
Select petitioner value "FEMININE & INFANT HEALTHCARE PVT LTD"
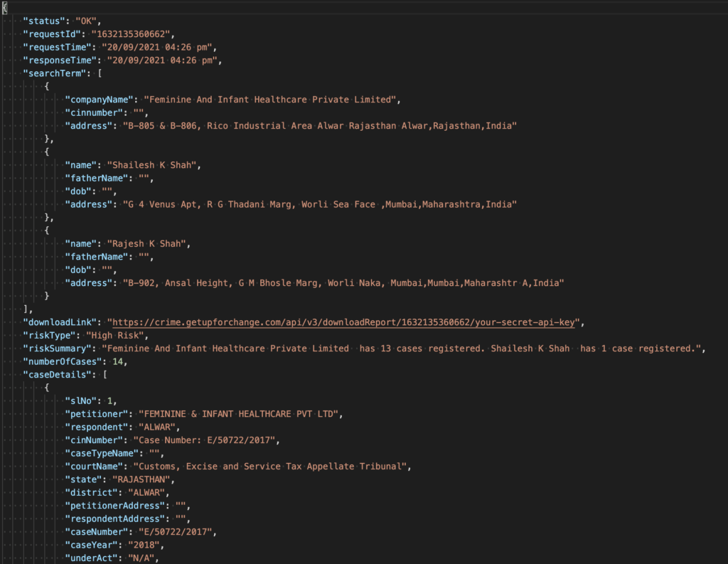239,414
